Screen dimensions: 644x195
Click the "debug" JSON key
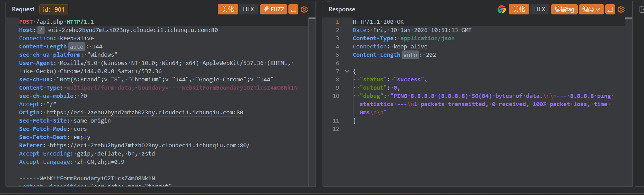372,96
